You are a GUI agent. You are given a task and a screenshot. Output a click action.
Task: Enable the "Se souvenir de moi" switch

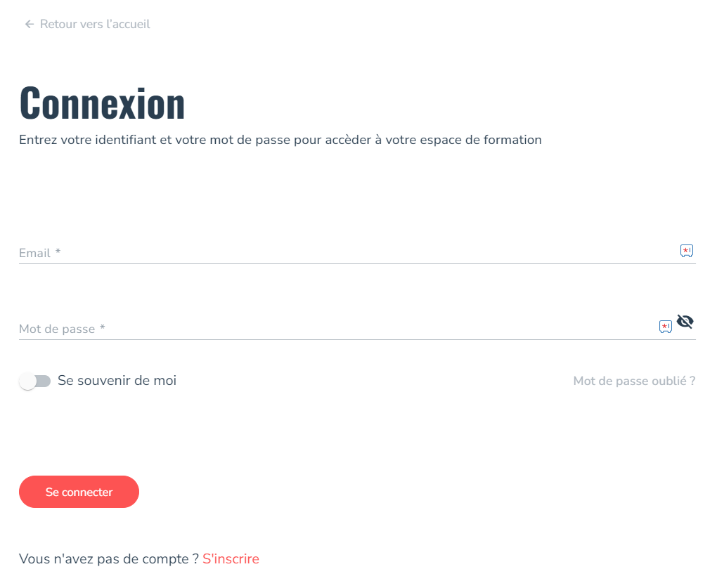(x=35, y=381)
